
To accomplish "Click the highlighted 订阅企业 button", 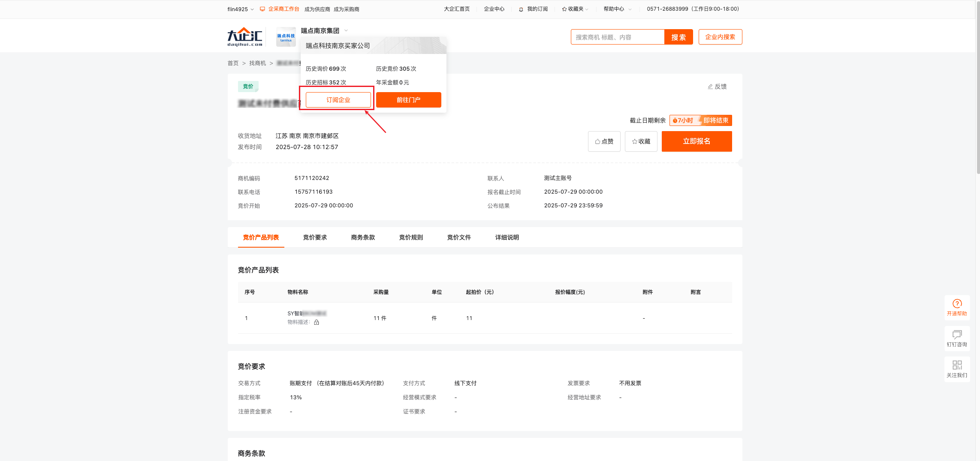I will [x=337, y=99].
